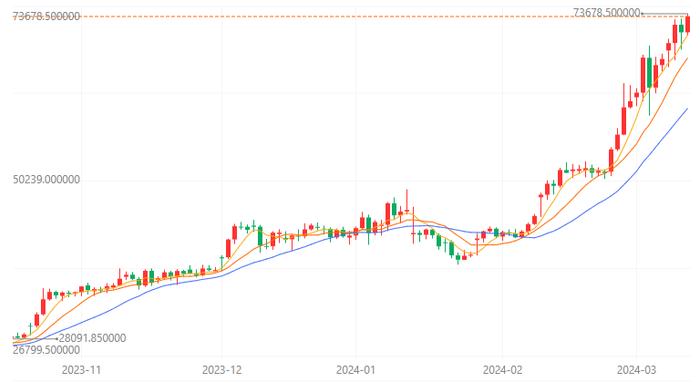Click the 26799.500000 y-axis label
The height and width of the screenshot is (383, 700).
pos(46,350)
